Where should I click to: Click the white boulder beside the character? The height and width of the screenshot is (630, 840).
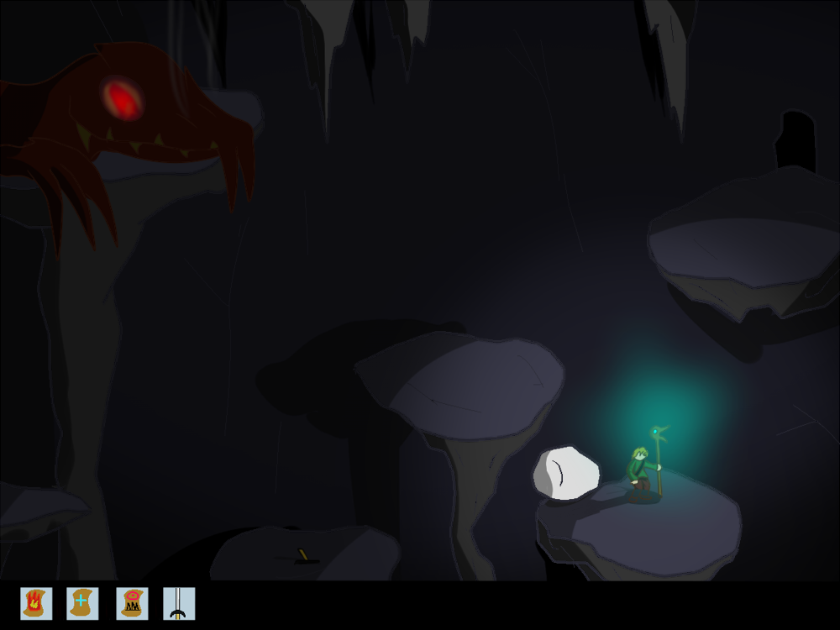(566, 474)
